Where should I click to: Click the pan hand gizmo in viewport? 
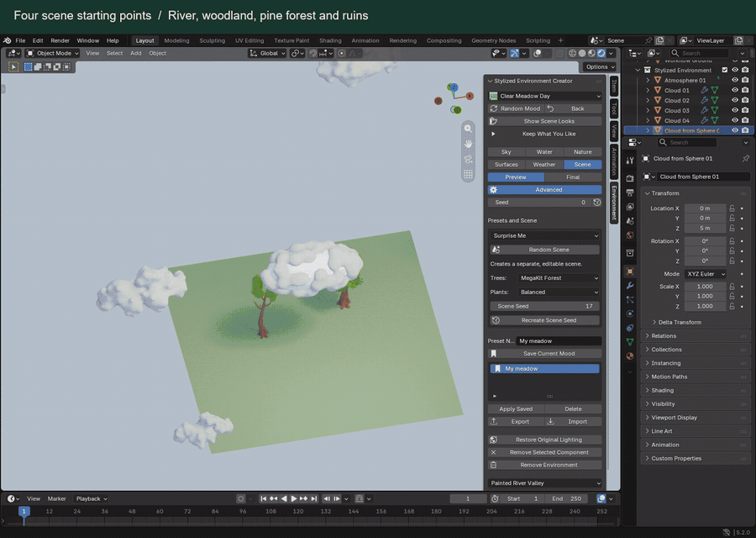468,144
